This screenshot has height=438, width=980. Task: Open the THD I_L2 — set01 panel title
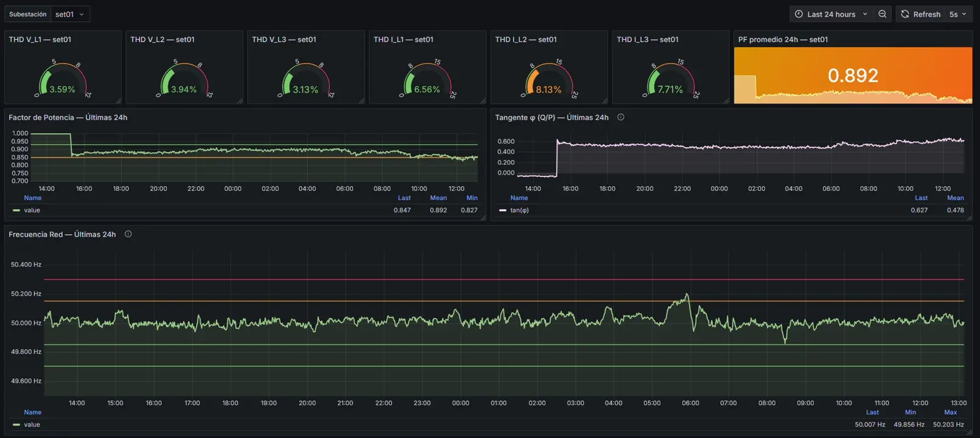pyautogui.click(x=526, y=40)
